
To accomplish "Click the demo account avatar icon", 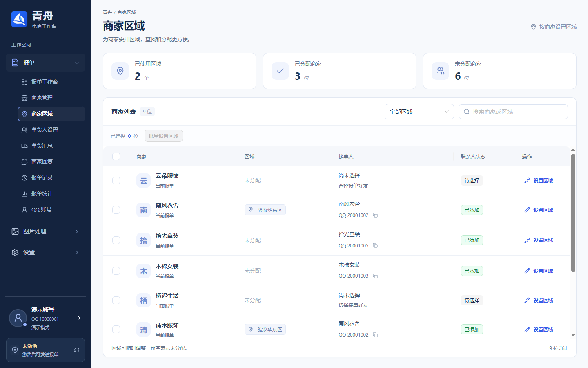I will [18, 318].
